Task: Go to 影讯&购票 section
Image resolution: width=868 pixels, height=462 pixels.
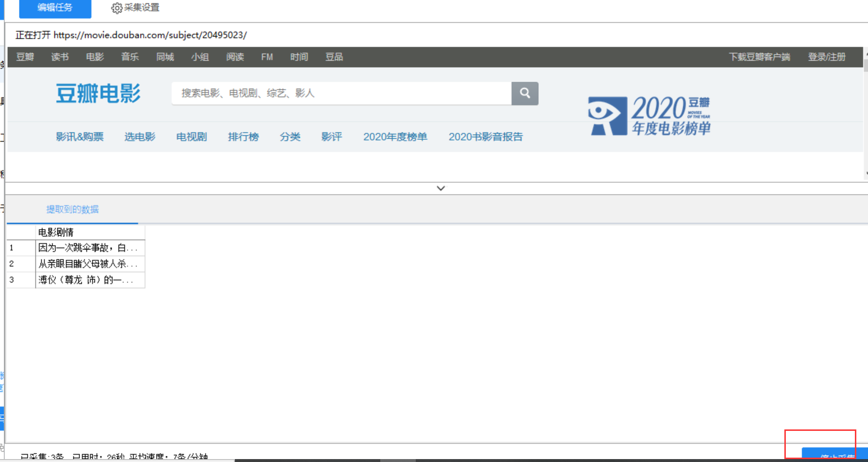Action: click(80, 137)
